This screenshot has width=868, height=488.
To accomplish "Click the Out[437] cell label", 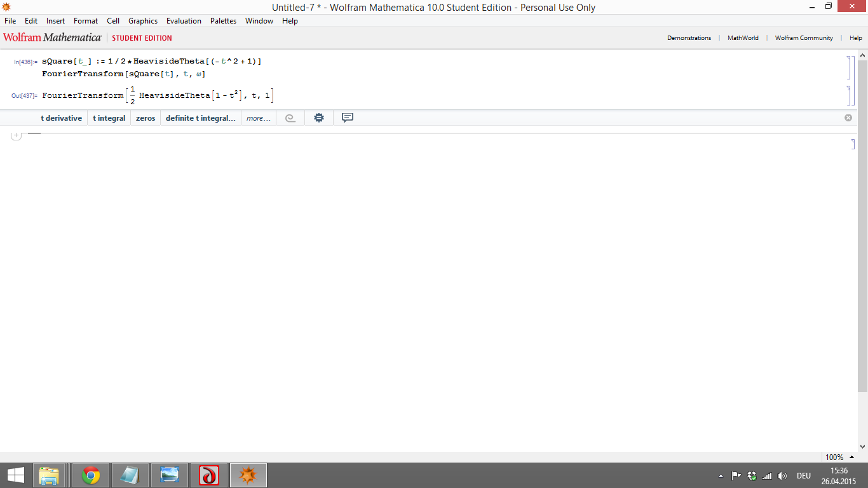I will (x=24, y=96).
